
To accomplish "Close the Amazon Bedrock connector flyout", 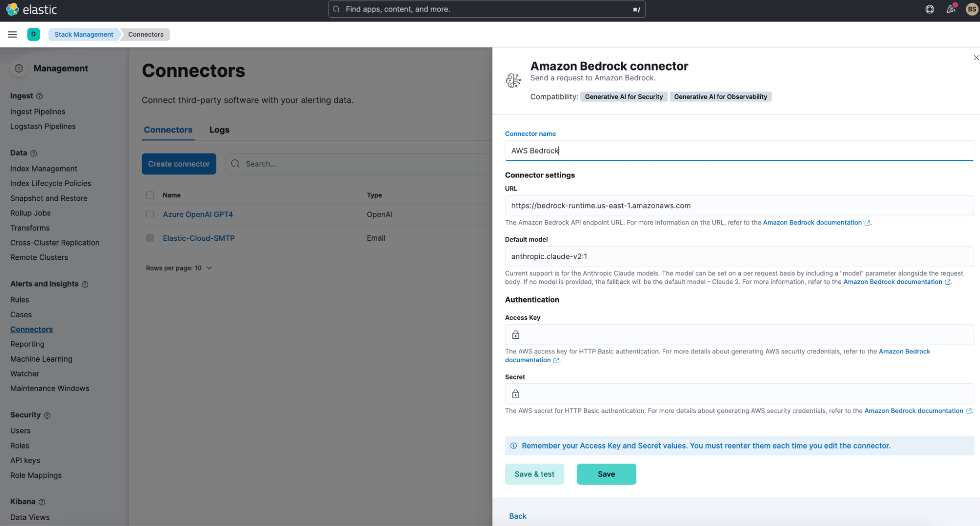I will coord(976,57).
